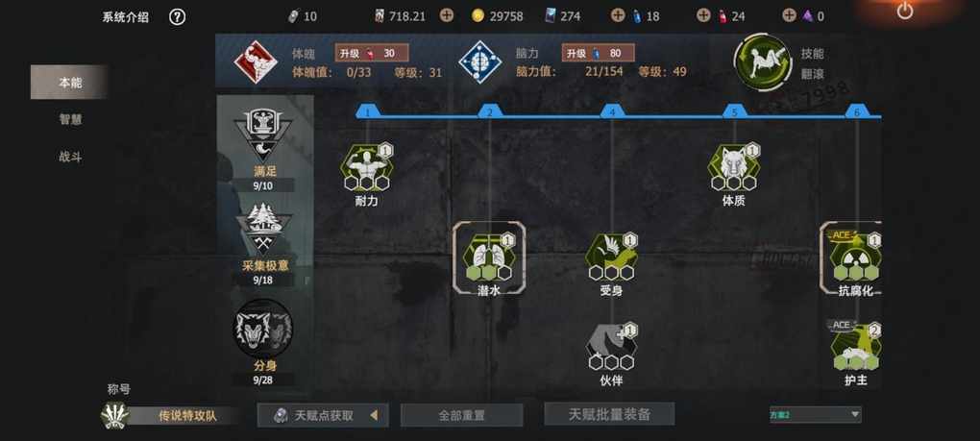Switch to the 智慧 tab
Image resolution: width=980 pixels, height=441 pixels.
[71, 119]
